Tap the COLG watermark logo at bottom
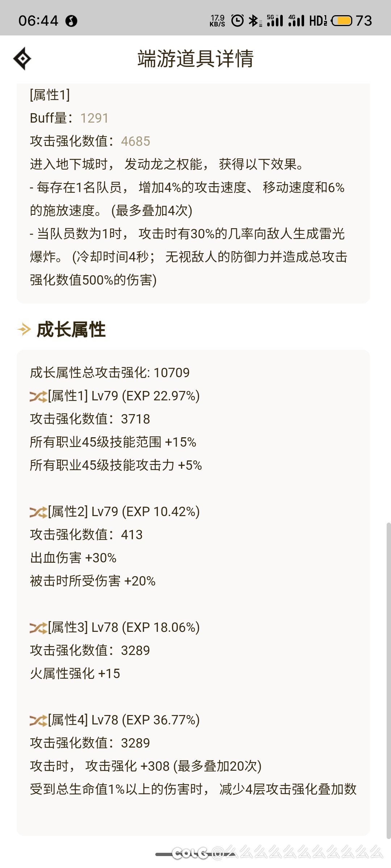 [x=190, y=854]
